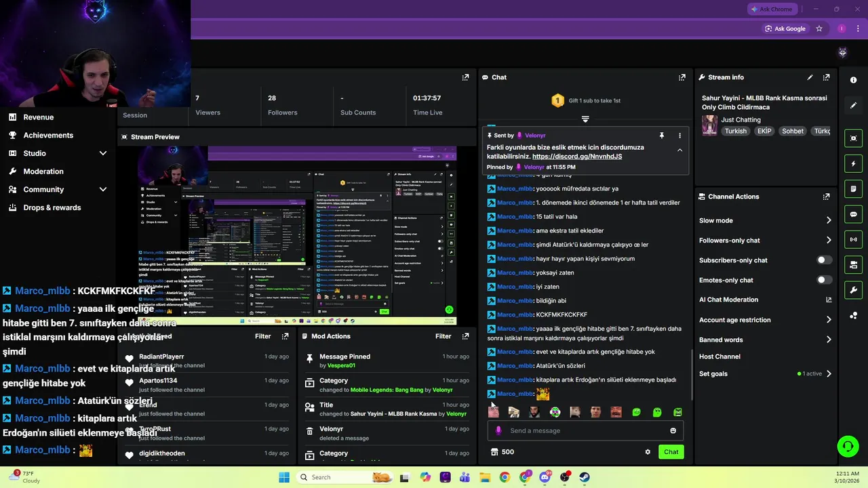This screenshot has height=488, width=868.
Task: Open the discord.gg invite link
Action: click(x=577, y=157)
